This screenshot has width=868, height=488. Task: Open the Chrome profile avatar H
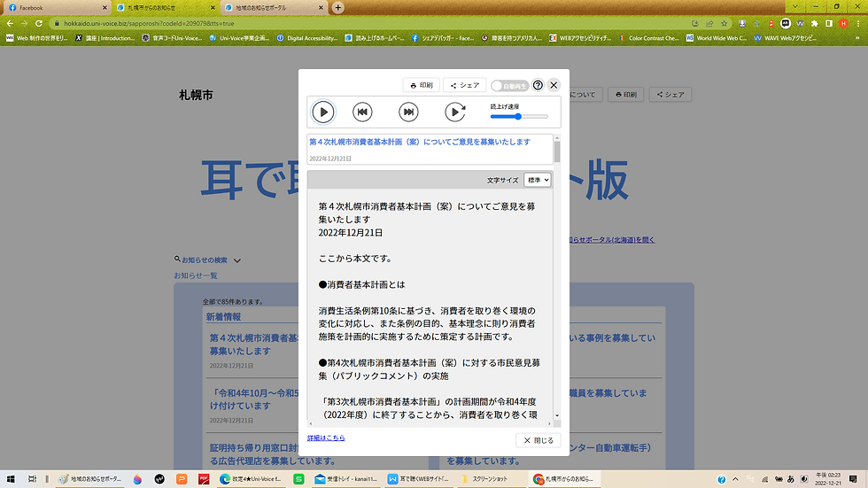click(x=843, y=23)
